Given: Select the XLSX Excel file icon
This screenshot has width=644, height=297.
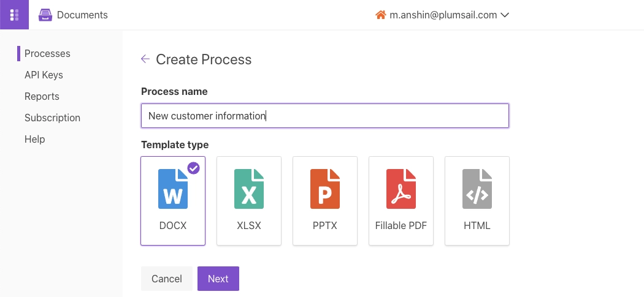Looking at the screenshot, I should click(249, 189).
